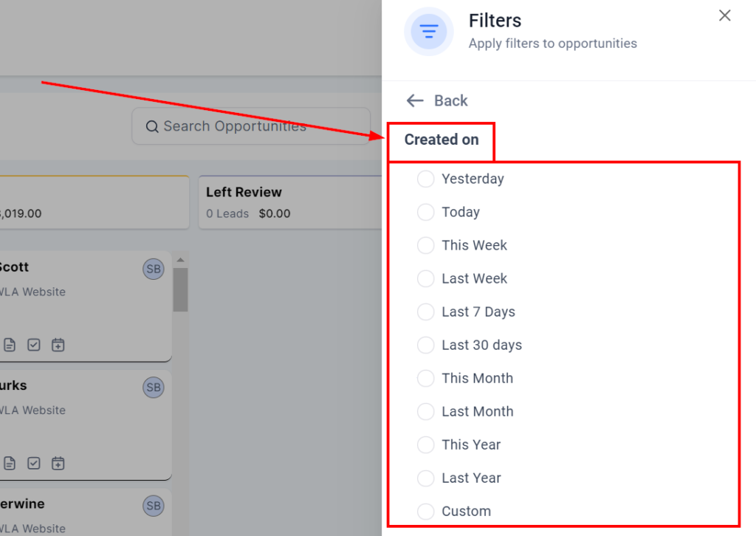Select the Today radio option

click(426, 212)
